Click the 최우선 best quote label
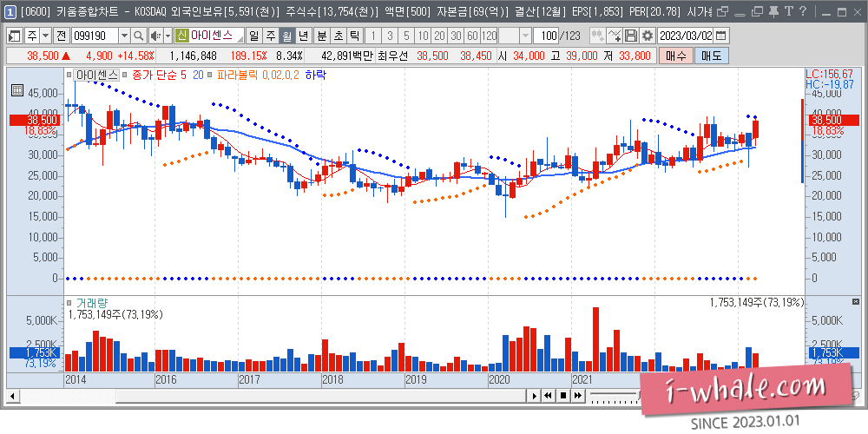 point(392,56)
